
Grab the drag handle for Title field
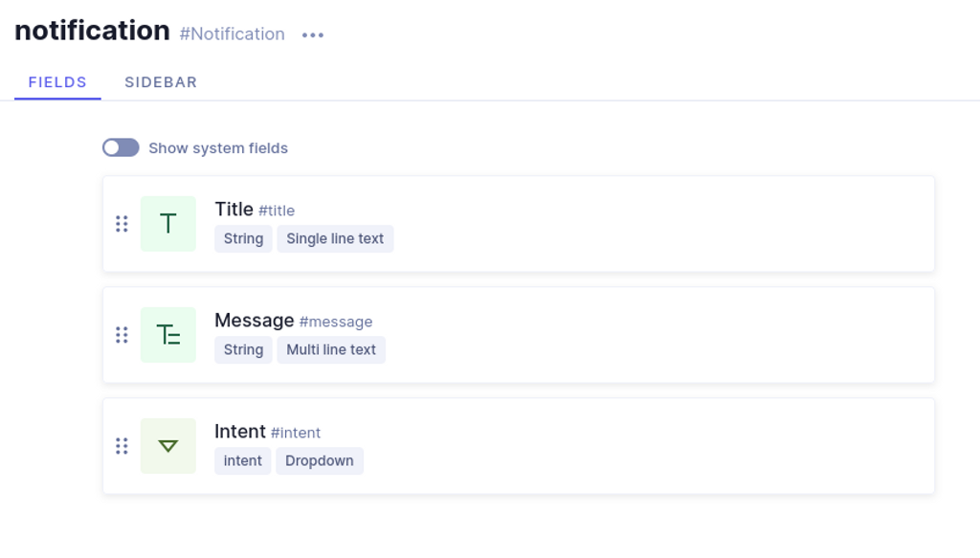click(x=122, y=224)
